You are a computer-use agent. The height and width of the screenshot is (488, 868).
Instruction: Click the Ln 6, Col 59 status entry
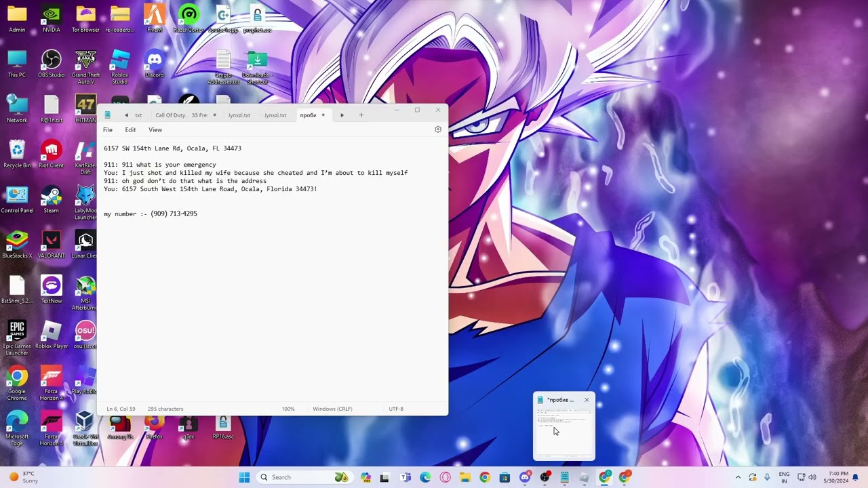121,409
